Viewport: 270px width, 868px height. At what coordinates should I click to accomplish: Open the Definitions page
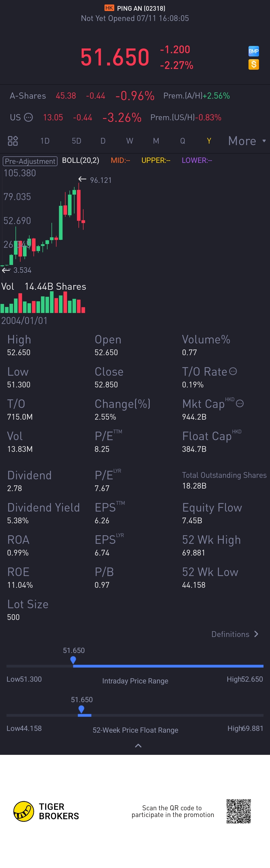[234, 634]
